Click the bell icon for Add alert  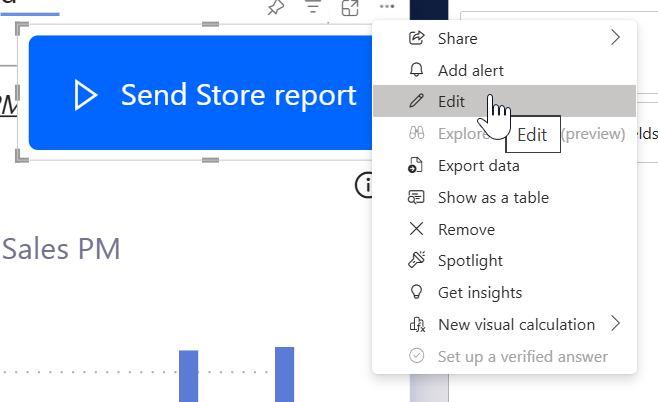[x=417, y=70]
